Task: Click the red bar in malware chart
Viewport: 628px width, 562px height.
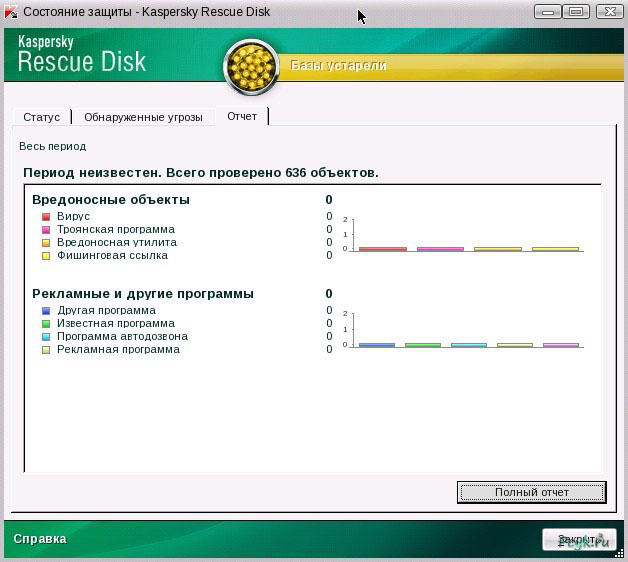Action: click(x=382, y=249)
